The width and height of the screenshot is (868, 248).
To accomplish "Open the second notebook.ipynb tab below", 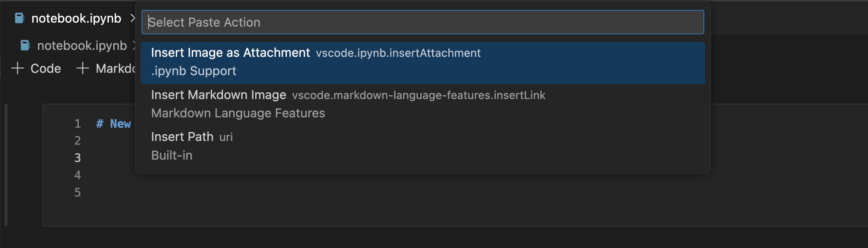I will (x=81, y=45).
